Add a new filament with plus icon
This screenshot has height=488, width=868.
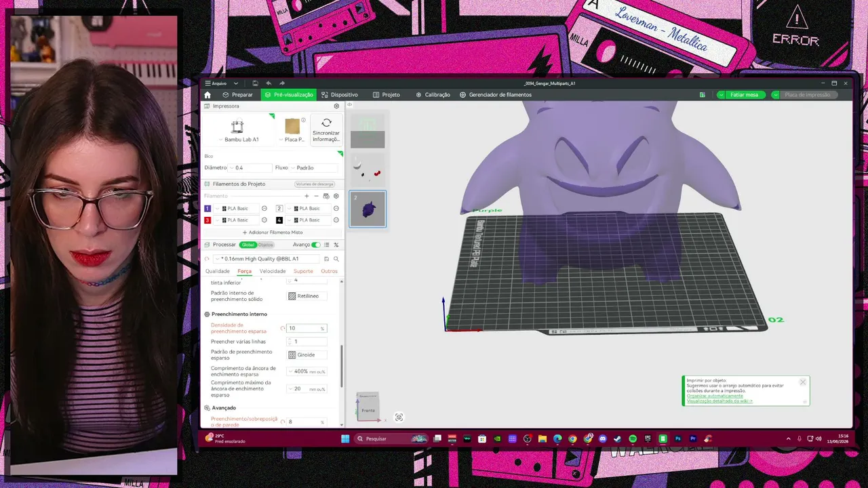tap(307, 196)
